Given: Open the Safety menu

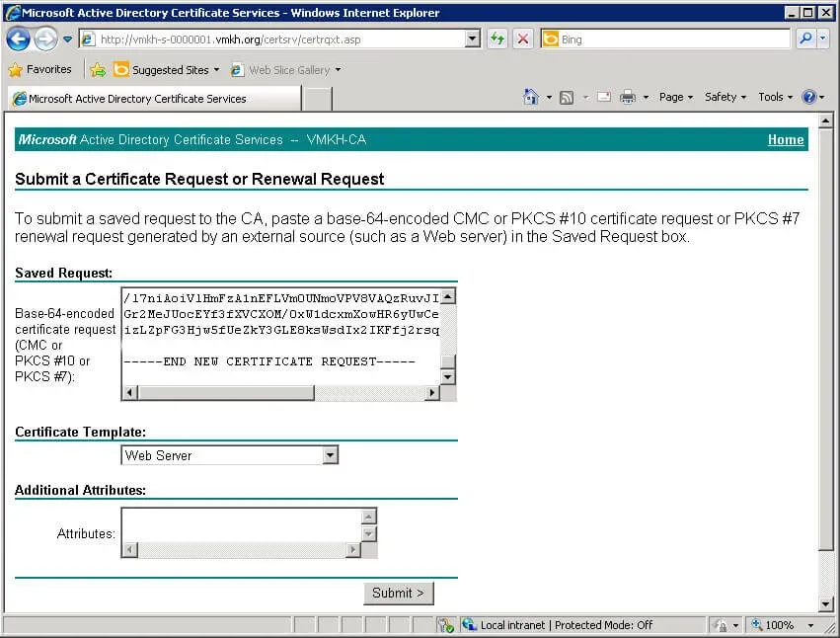Looking at the screenshot, I should (725, 97).
